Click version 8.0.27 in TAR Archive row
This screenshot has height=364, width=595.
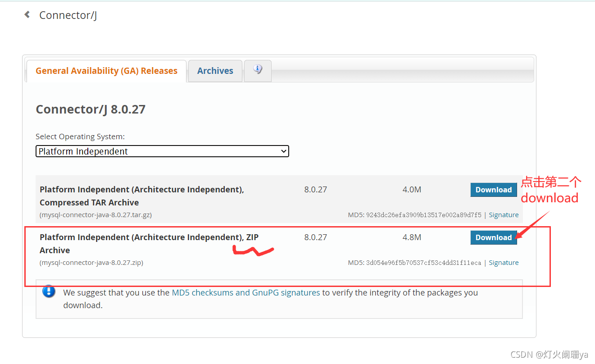315,190
